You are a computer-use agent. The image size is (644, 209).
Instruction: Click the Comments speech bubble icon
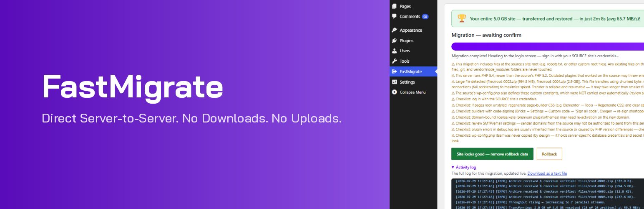pos(395,16)
